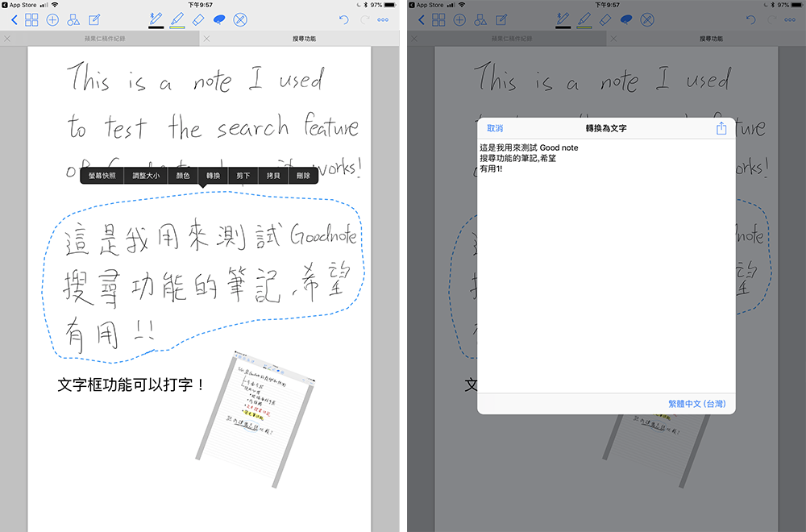
Task: Open the text edit tool, left screenshot
Action: click(x=94, y=20)
